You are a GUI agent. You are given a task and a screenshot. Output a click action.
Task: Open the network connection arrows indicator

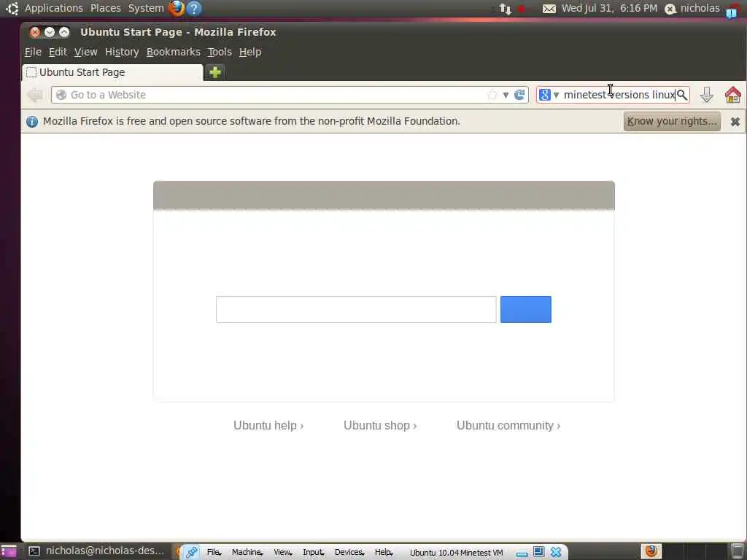(x=506, y=9)
